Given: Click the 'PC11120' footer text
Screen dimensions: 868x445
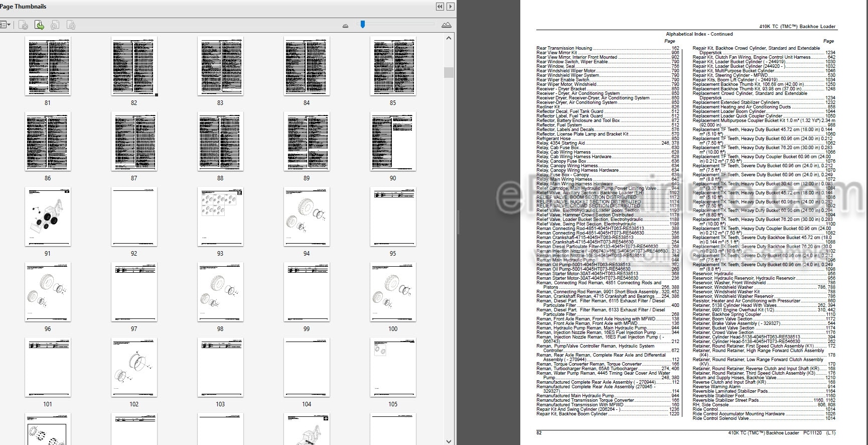Looking at the screenshot, I should (812, 433).
